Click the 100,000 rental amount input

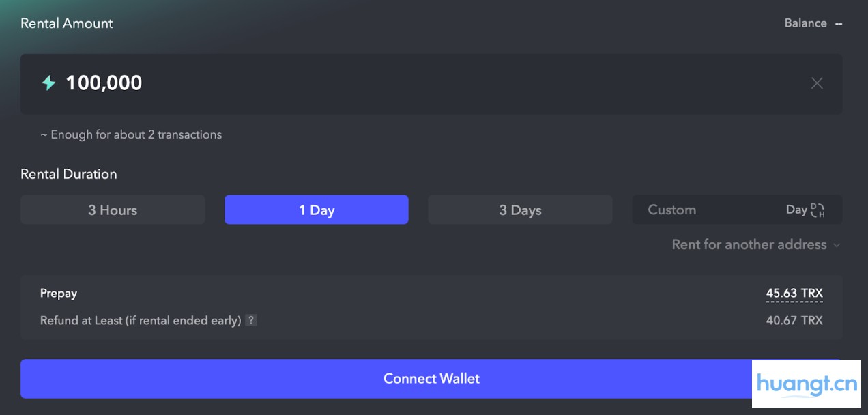click(409, 83)
